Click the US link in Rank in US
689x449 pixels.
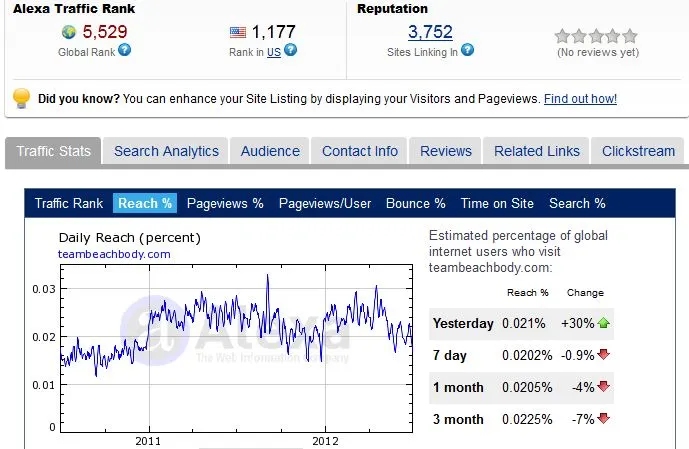274,52
